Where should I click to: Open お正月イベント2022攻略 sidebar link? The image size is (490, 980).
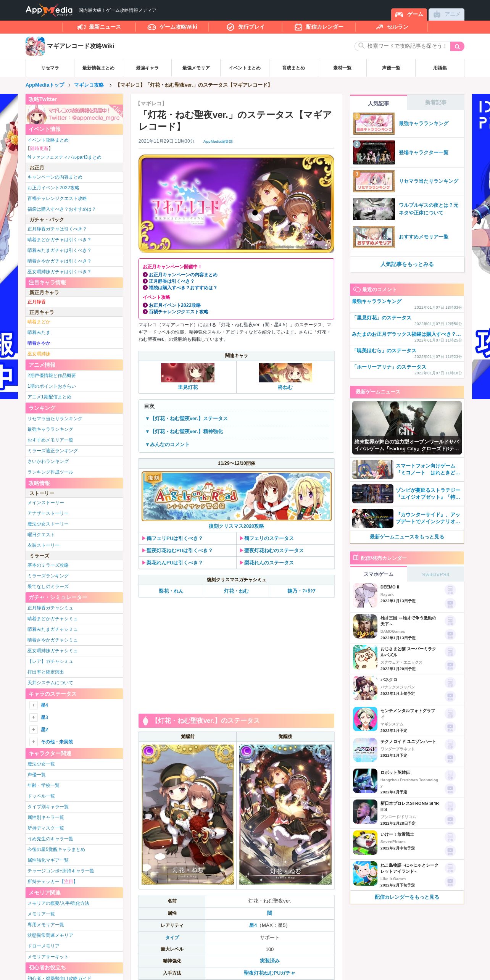click(53, 188)
